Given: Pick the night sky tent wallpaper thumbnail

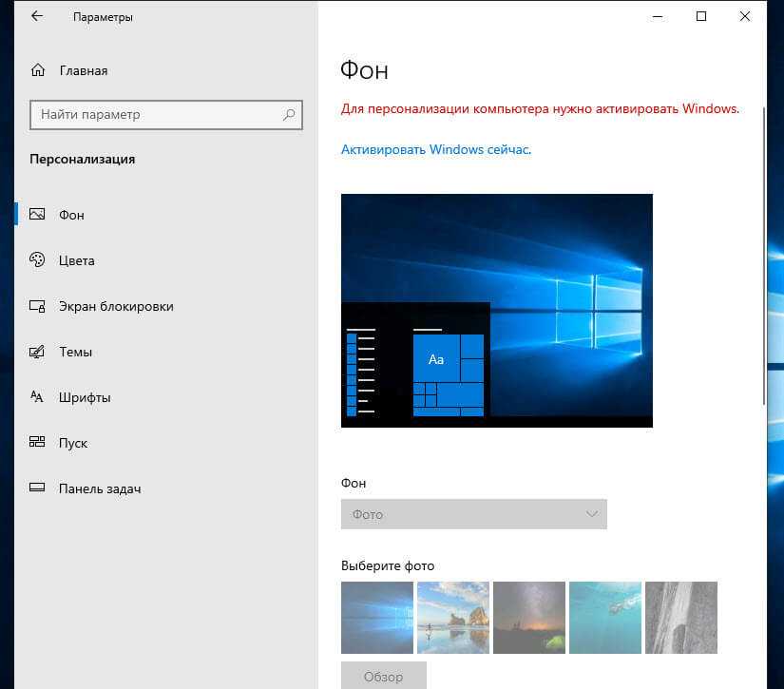Looking at the screenshot, I should (529, 618).
